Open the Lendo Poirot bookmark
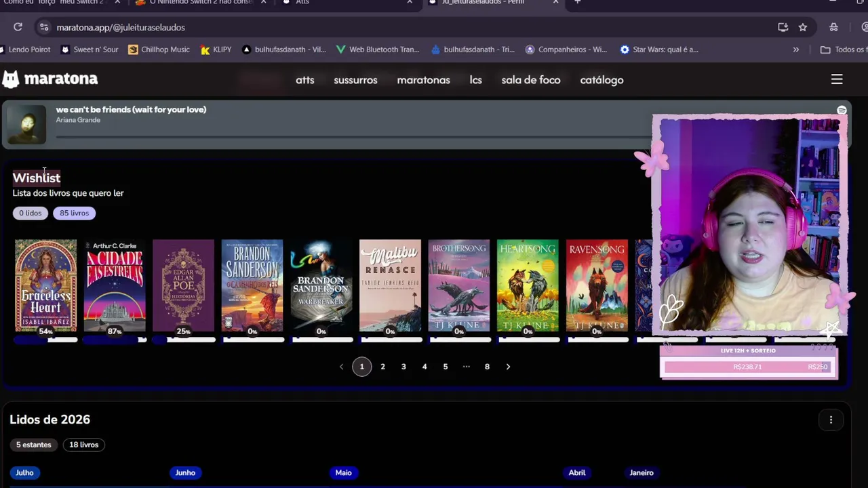Viewport: 868px width, 488px height. coord(25,49)
